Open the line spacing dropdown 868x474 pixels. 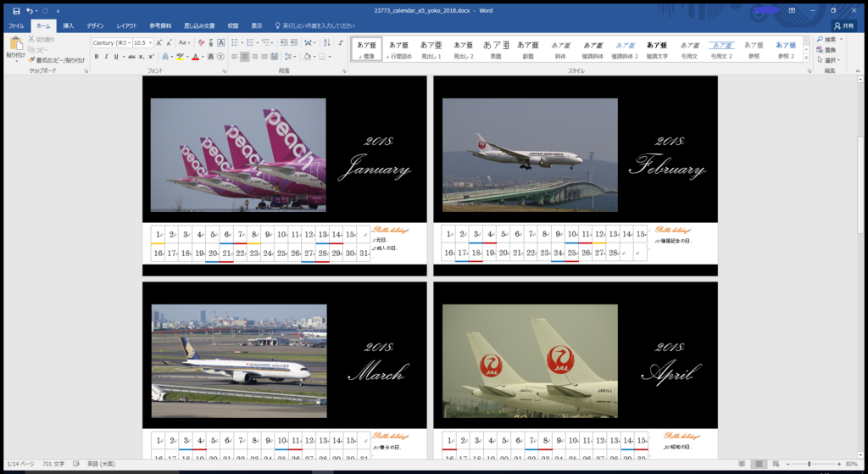point(290,57)
